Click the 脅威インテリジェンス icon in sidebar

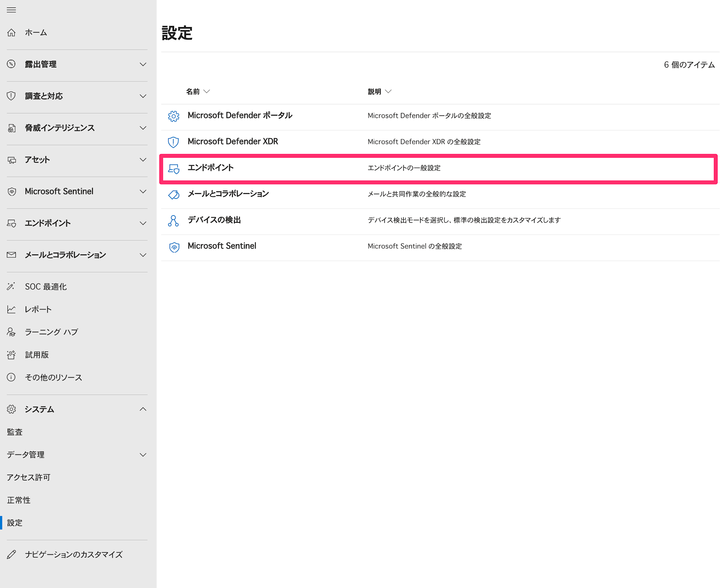(11, 128)
